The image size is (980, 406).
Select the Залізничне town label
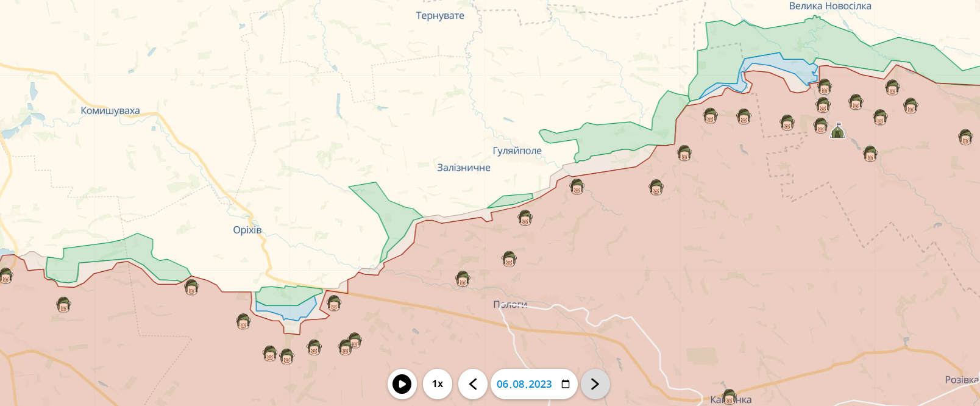(463, 168)
